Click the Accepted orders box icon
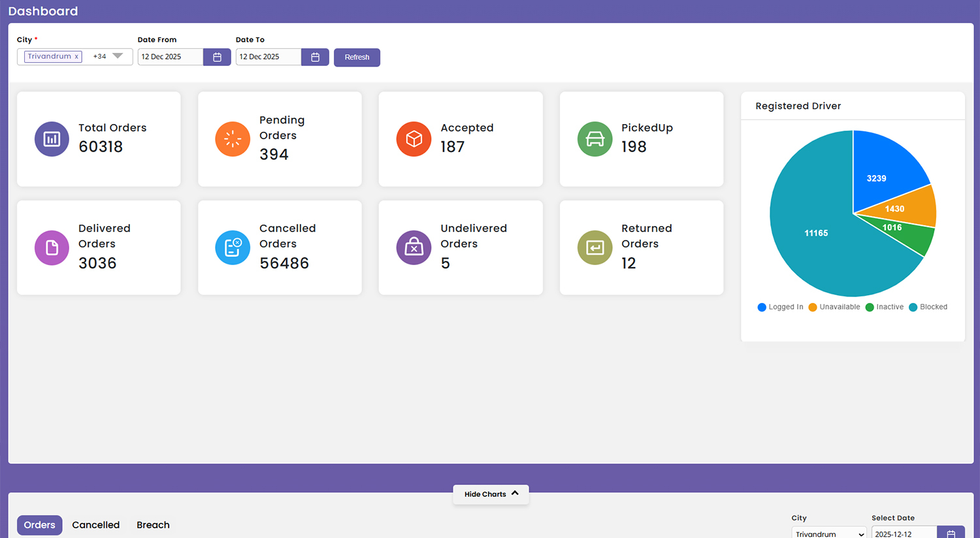The image size is (980, 538). 414,138
